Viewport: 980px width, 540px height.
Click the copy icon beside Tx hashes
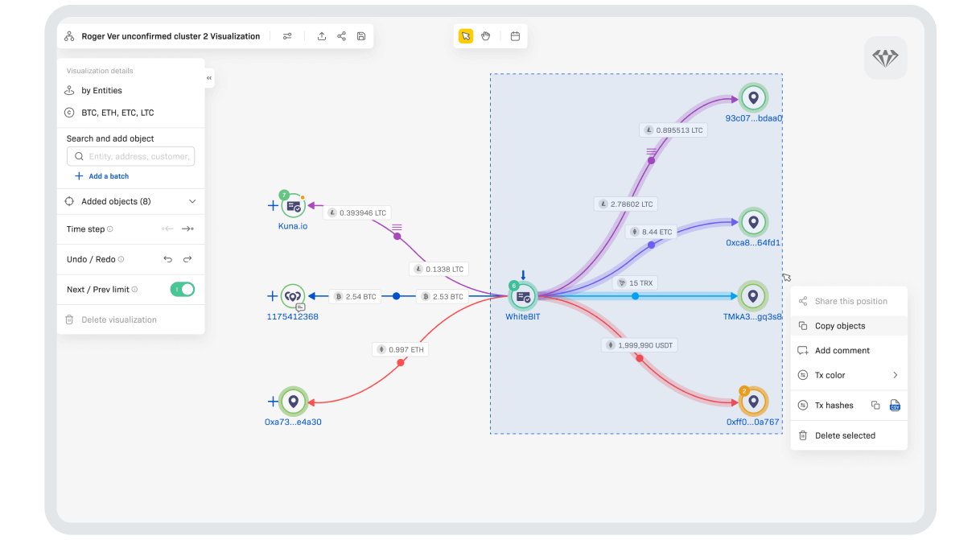point(877,405)
